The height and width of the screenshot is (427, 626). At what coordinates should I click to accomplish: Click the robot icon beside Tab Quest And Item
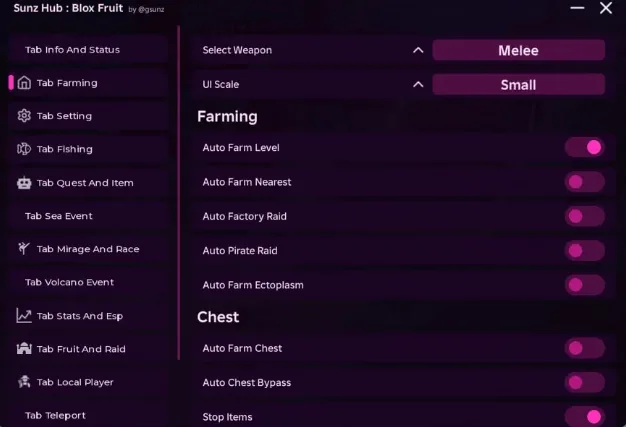tap(24, 183)
